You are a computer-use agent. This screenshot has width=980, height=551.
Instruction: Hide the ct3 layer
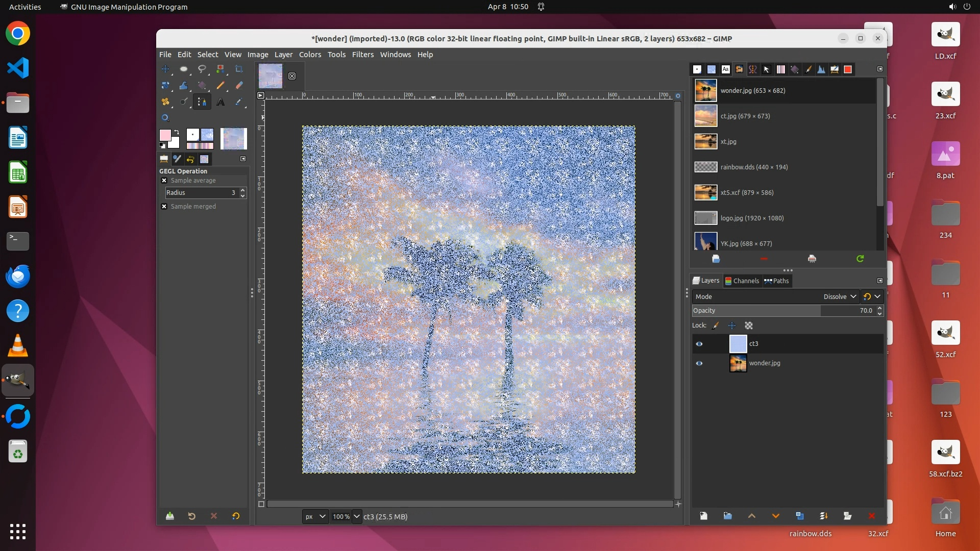[699, 344]
